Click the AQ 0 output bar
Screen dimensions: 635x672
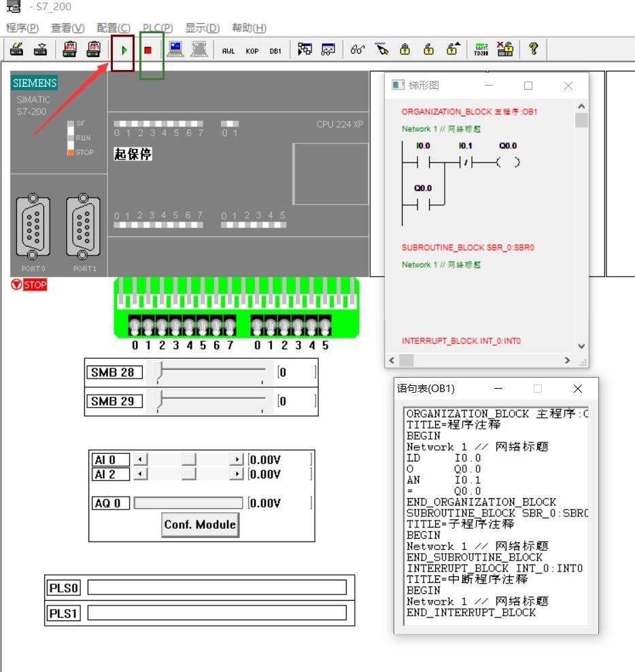pyautogui.click(x=188, y=503)
